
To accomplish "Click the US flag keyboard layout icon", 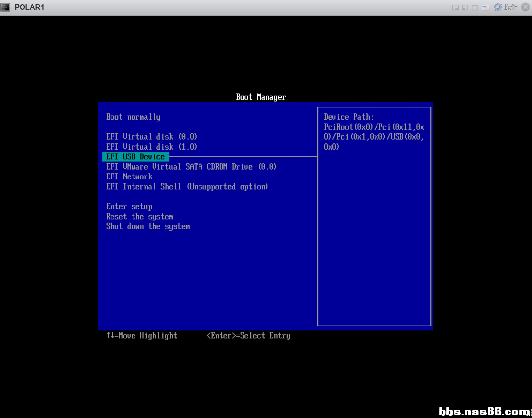I will (x=485, y=7).
